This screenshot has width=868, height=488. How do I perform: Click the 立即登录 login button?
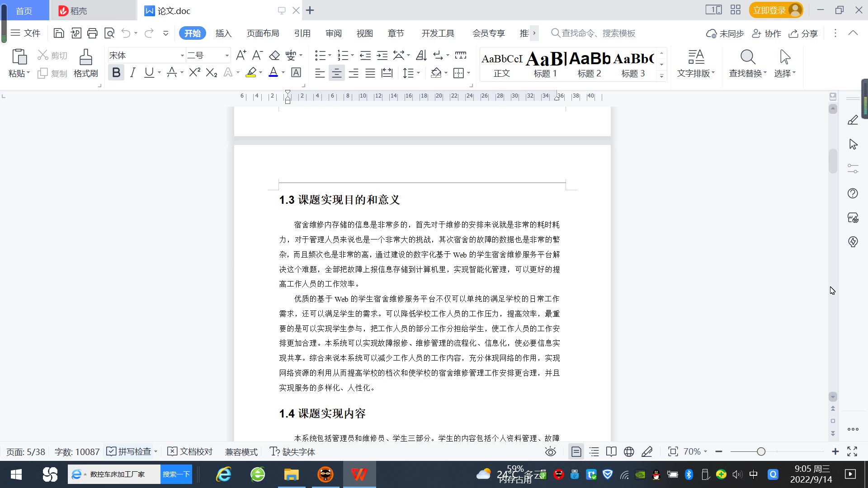tap(769, 10)
